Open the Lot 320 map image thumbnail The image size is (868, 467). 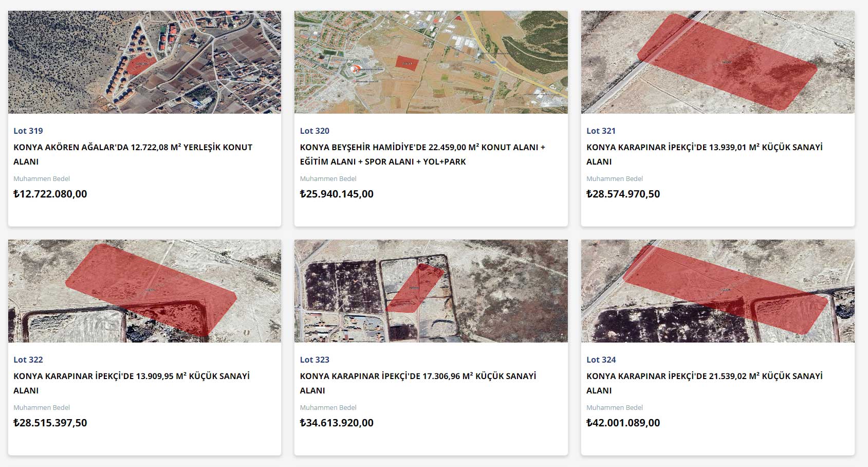(431, 62)
